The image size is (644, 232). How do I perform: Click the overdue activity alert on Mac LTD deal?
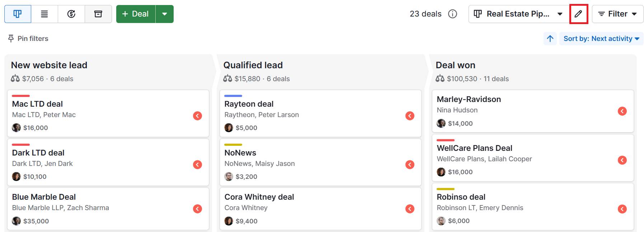coord(197,115)
